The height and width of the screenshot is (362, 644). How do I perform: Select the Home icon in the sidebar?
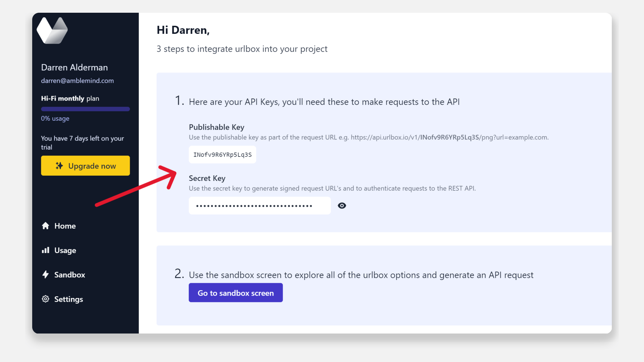(x=45, y=226)
